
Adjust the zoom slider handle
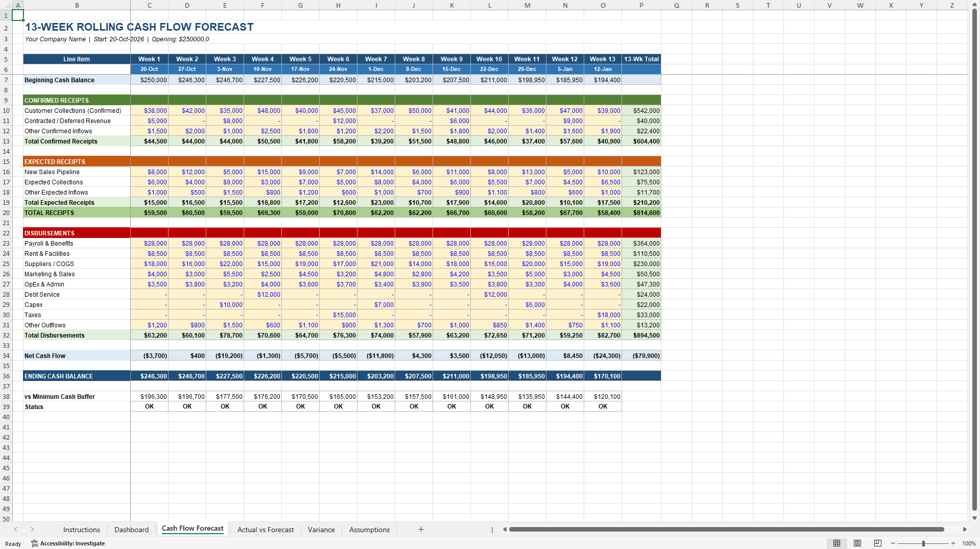pyautogui.click(x=923, y=543)
